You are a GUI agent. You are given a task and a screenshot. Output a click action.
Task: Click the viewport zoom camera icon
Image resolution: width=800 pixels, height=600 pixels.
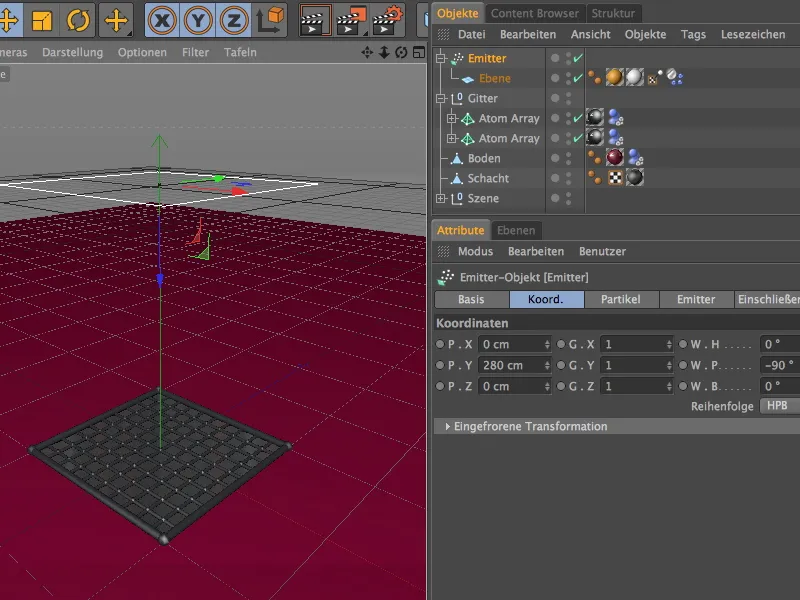pos(384,52)
